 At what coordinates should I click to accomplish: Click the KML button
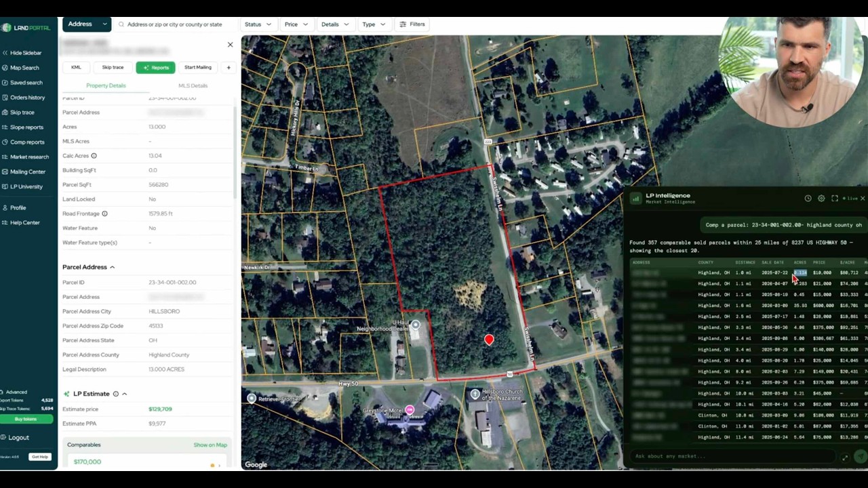click(x=76, y=67)
